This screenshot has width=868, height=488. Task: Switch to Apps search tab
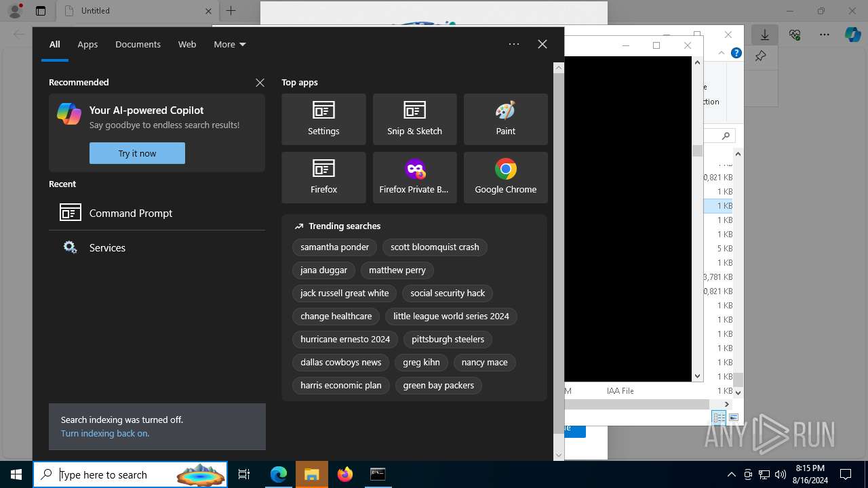click(x=87, y=44)
